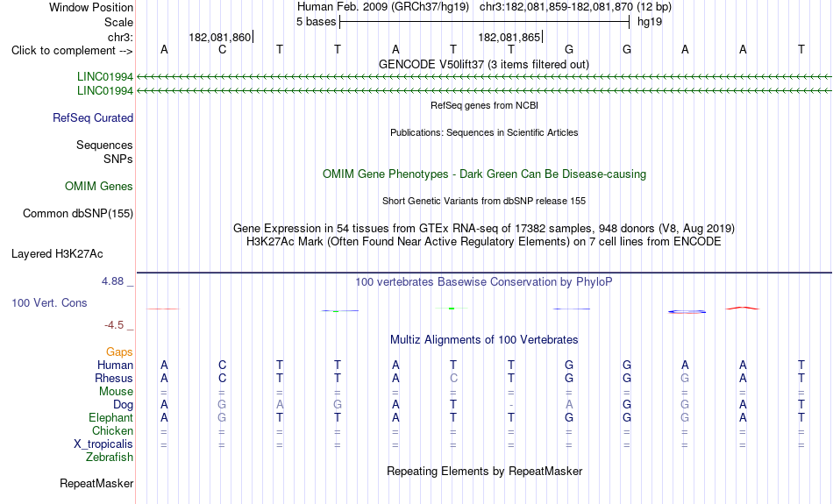Click the 'SNPs' track label

118,159
